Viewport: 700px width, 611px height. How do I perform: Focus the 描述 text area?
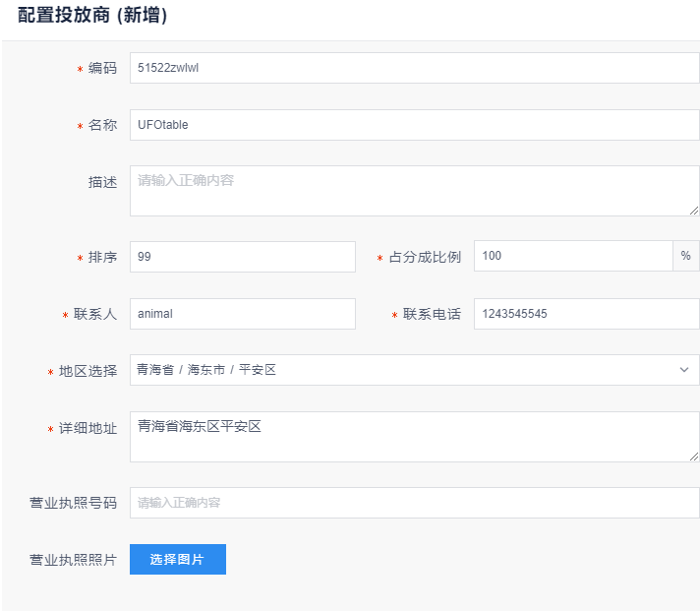[414, 191]
